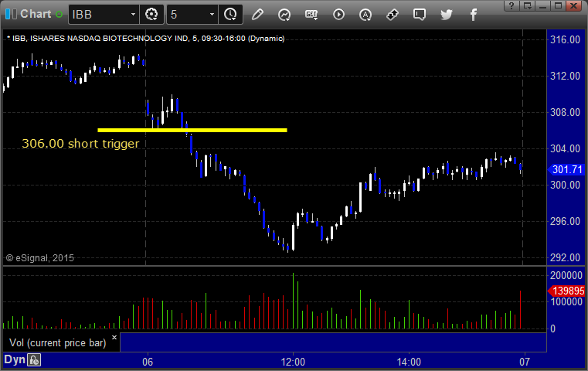Click the trade ticket arrows icon
Screen dimensions: 588x371
coord(393,15)
